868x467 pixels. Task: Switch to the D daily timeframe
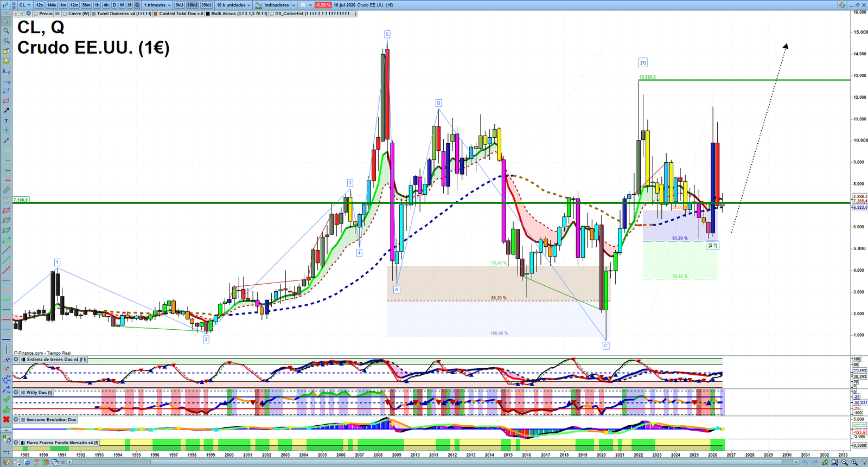coord(114,5)
